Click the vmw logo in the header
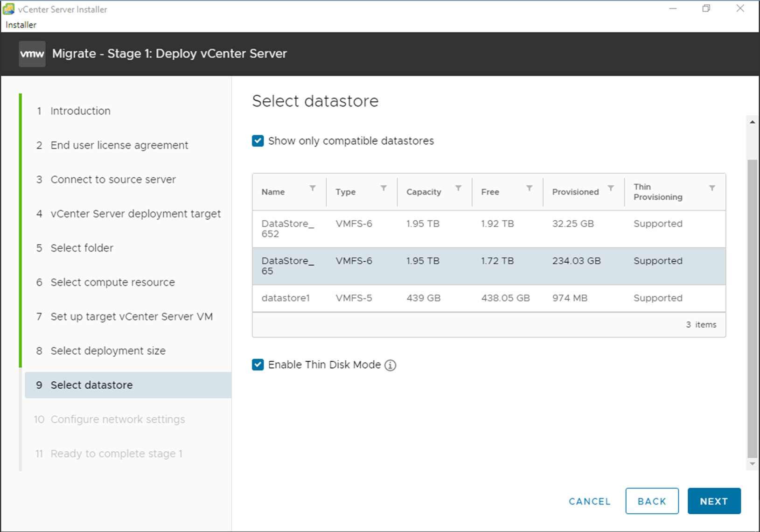 32,54
